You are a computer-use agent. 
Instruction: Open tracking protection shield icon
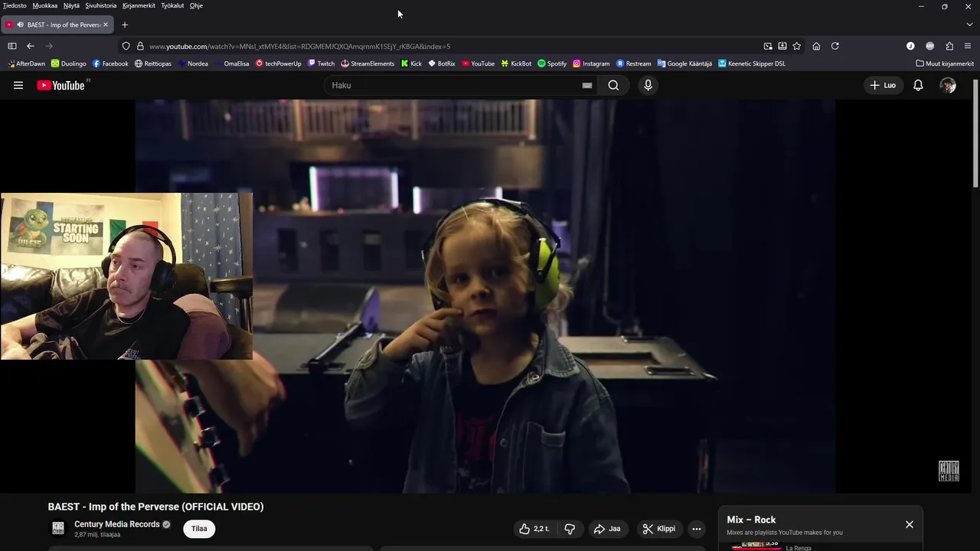[x=126, y=46]
